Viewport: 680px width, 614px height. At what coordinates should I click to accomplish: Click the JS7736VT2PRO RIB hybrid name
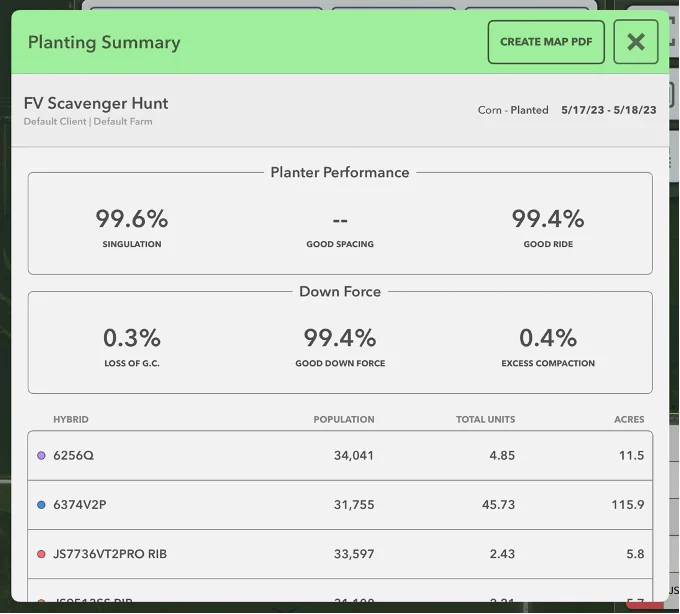point(110,554)
